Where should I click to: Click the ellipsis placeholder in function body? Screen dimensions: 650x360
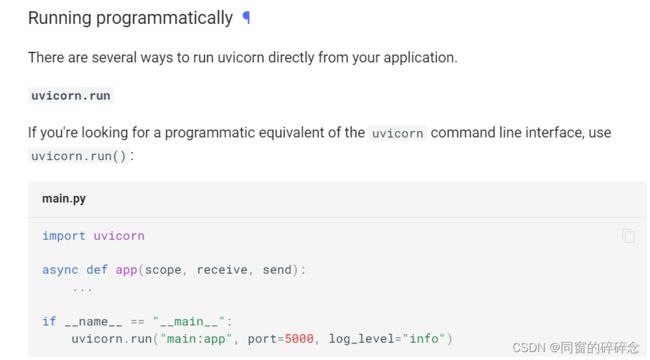coord(82,289)
